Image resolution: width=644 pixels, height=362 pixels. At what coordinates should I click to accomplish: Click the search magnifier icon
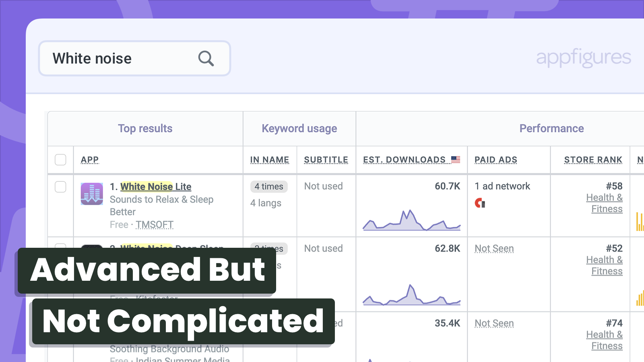[x=206, y=59]
